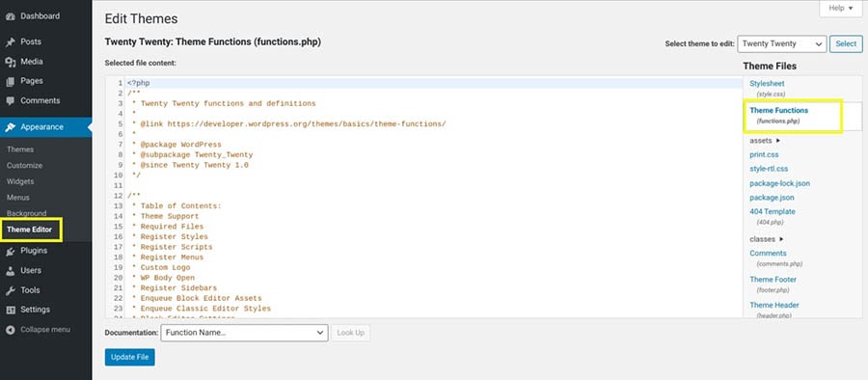
Task: Click the 'Table of Contents:' code line
Action: 176,206
